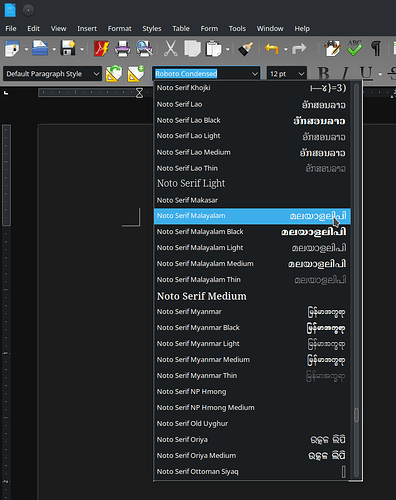Click the New Style from Selection icon
Screen dimensions: 396x500
[136, 74]
